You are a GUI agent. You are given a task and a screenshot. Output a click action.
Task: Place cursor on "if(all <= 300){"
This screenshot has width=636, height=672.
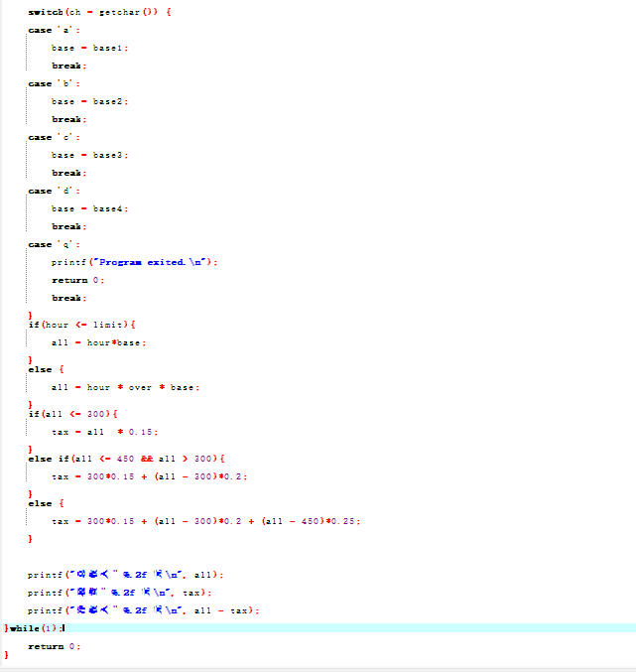coord(72,414)
